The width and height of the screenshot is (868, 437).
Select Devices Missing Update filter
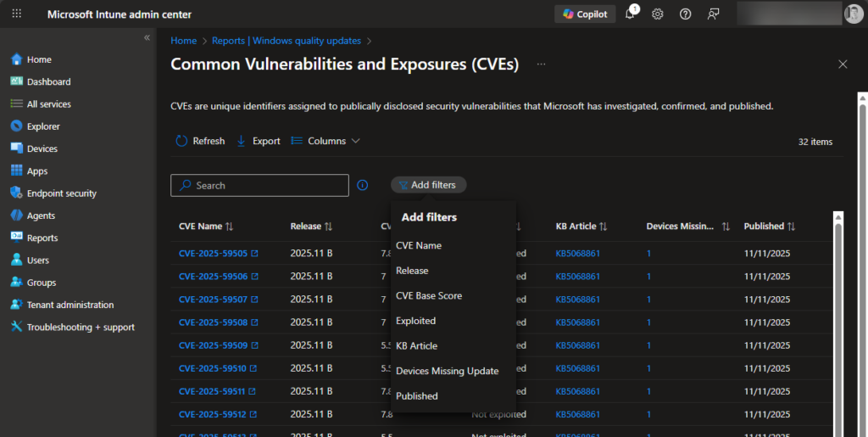tap(447, 371)
